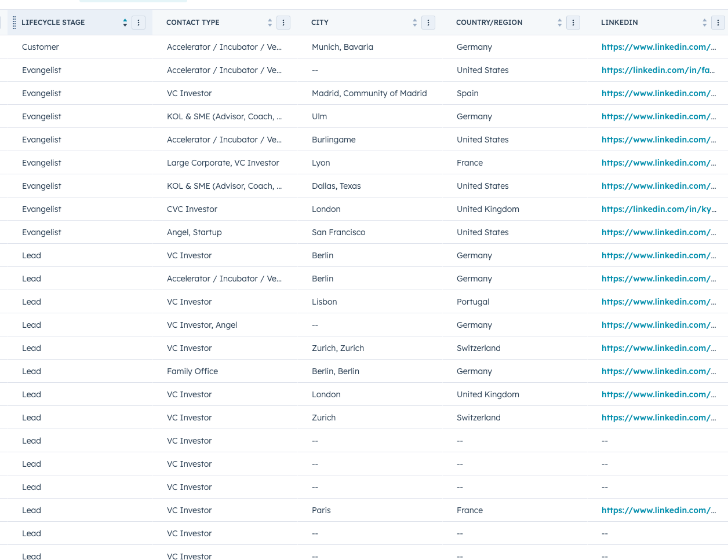Open linkedin.com/in/ky... link for CVC Investor
This screenshot has height=560, width=728.
tap(659, 209)
